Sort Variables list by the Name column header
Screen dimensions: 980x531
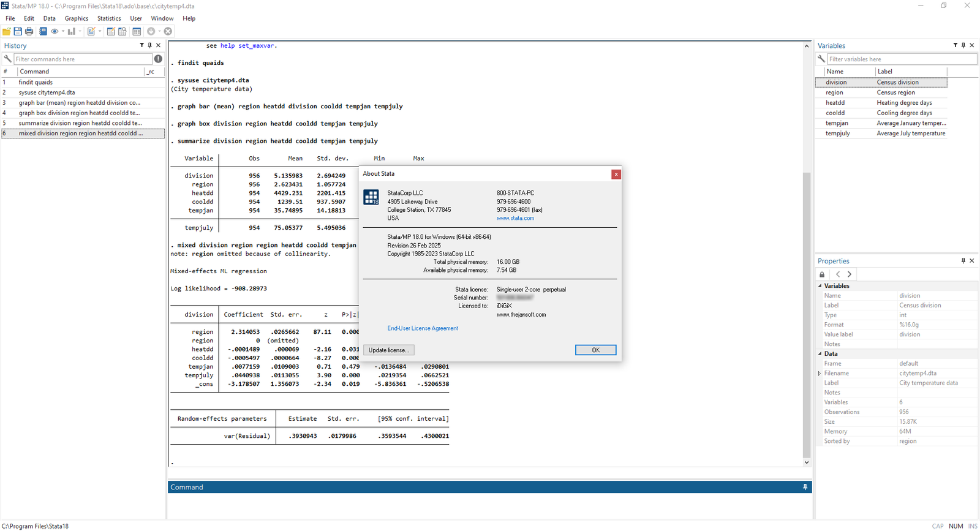[x=850, y=72]
